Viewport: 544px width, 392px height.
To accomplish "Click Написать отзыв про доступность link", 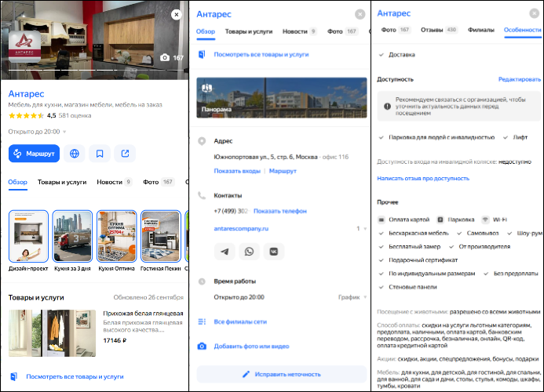I will point(423,178).
